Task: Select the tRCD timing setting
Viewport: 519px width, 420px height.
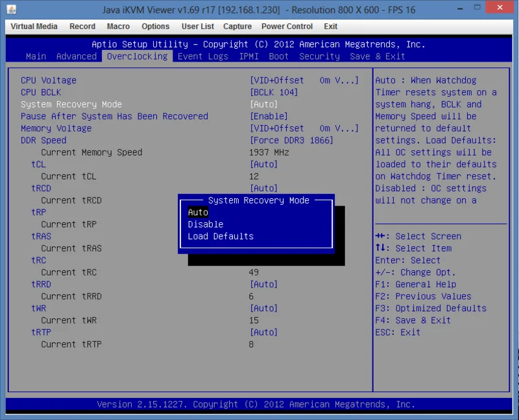Action: (x=41, y=188)
